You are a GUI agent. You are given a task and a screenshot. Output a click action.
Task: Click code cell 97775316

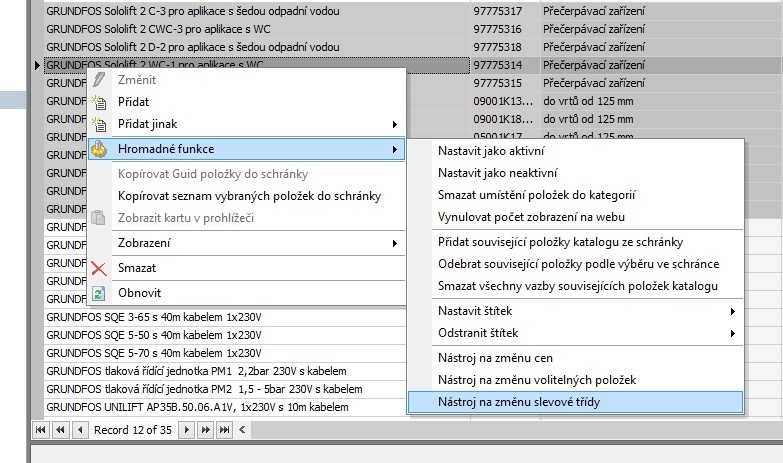[505, 29]
